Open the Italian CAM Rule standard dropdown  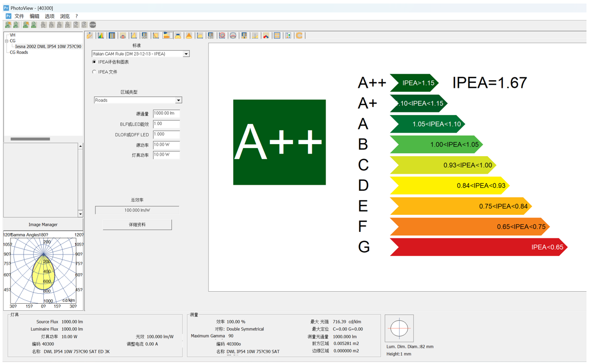pyautogui.click(x=186, y=54)
